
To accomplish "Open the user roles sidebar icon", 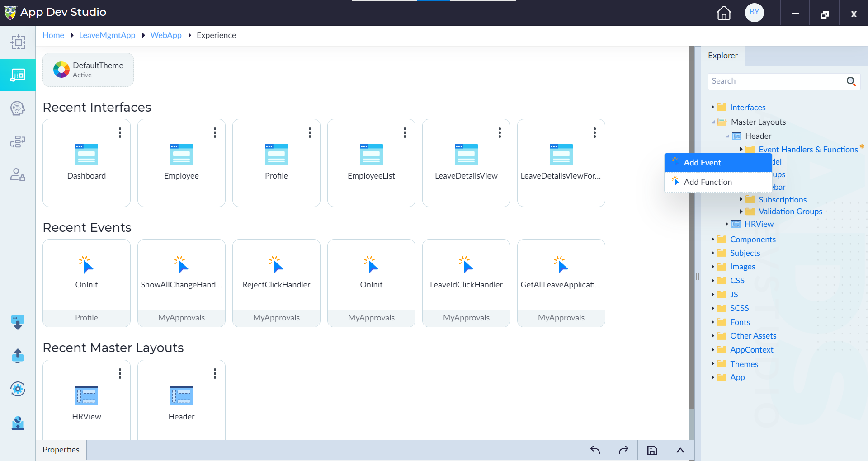I will point(18,174).
